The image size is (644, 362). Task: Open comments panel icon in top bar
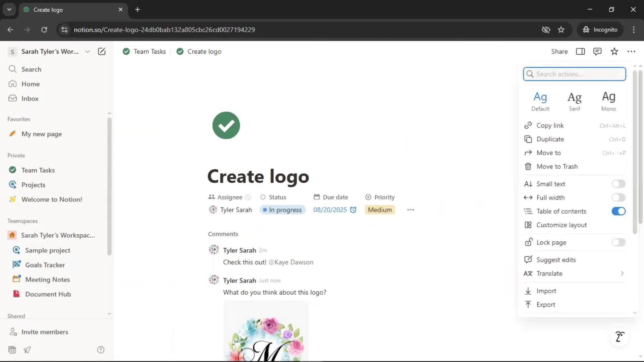click(x=597, y=51)
